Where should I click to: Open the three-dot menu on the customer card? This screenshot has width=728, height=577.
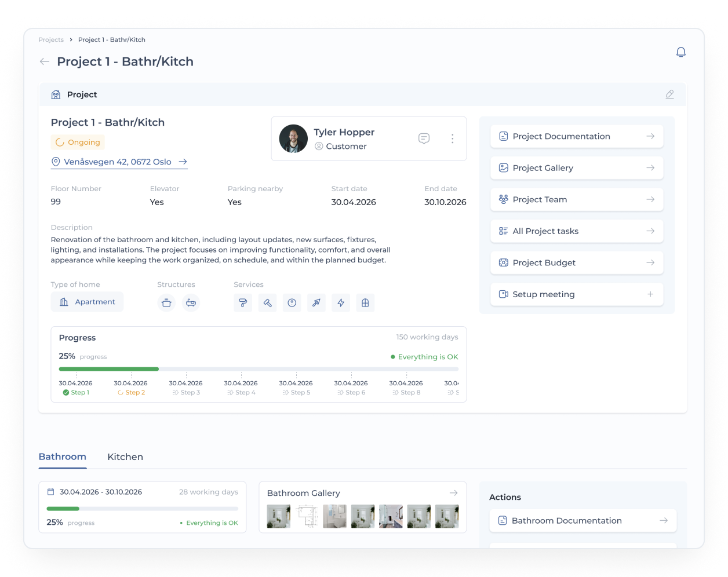[453, 138]
